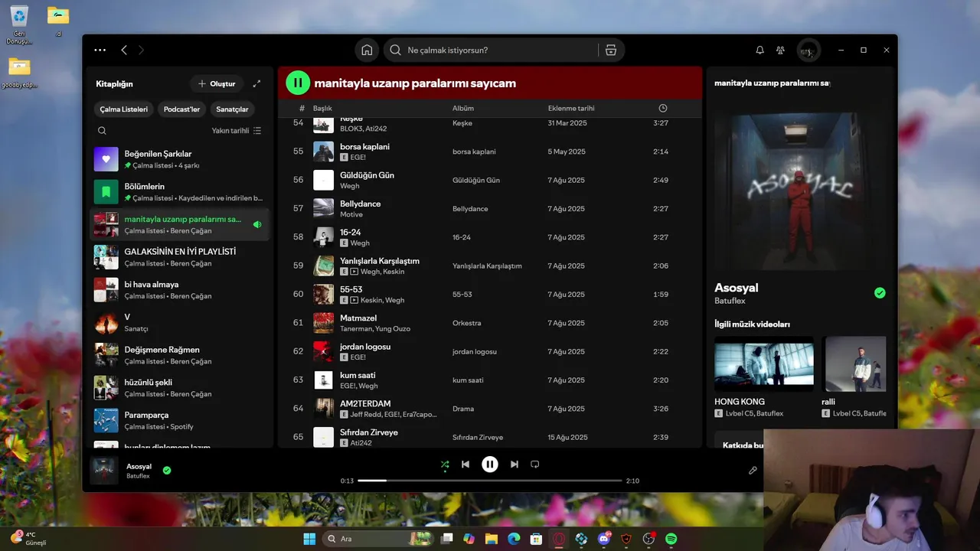Open Paramparça playlist by Spotify
The image size is (980, 551).
pyautogui.click(x=180, y=420)
